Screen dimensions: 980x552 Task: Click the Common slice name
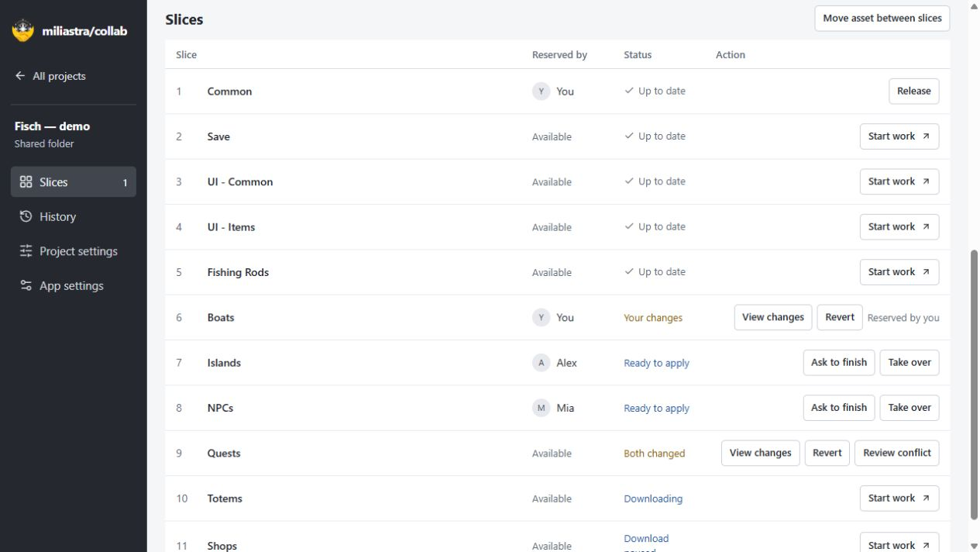point(229,91)
